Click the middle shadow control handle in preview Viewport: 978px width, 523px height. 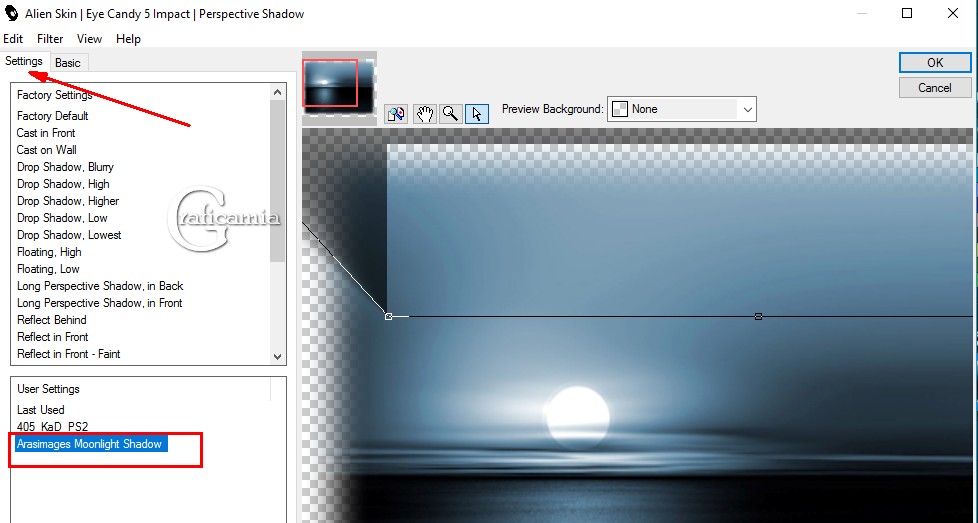pyautogui.click(x=758, y=317)
